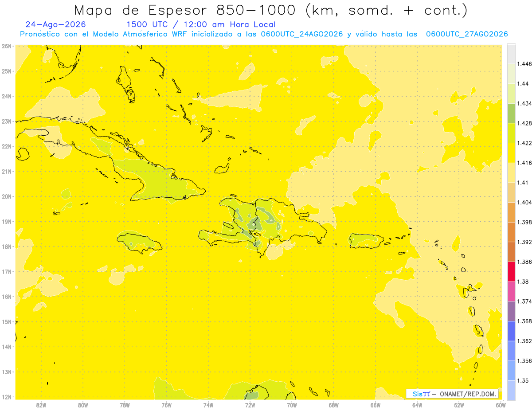The height and width of the screenshot is (411, 532).
Task: Select the 25N latitude label
Action: tap(7, 71)
